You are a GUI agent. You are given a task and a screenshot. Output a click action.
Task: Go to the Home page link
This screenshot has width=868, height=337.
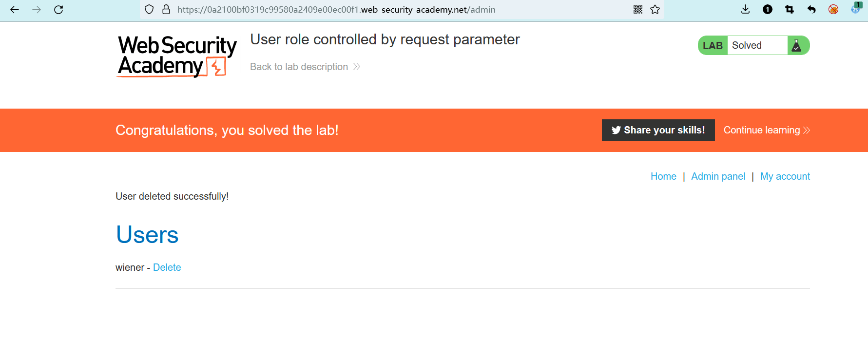point(663,177)
